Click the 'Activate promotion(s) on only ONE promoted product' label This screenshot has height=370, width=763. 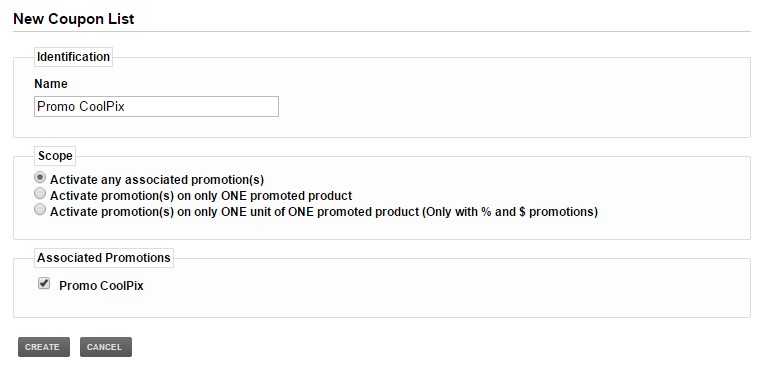click(201, 196)
